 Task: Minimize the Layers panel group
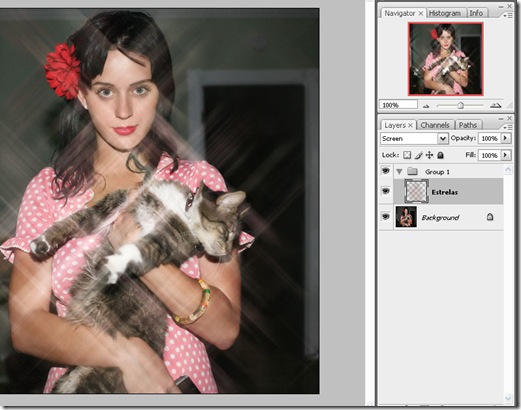pyautogui.click(x=501, y=118)
